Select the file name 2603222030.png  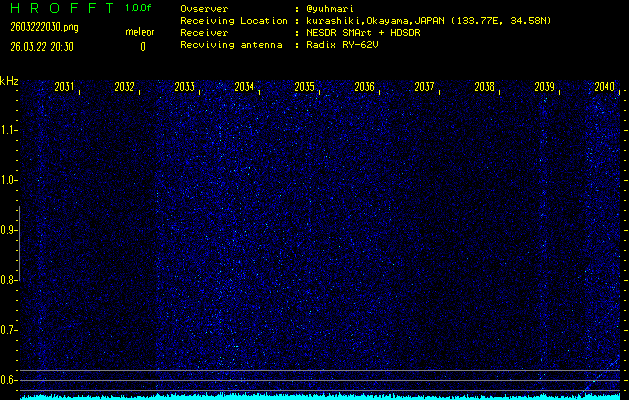[44, 27]
